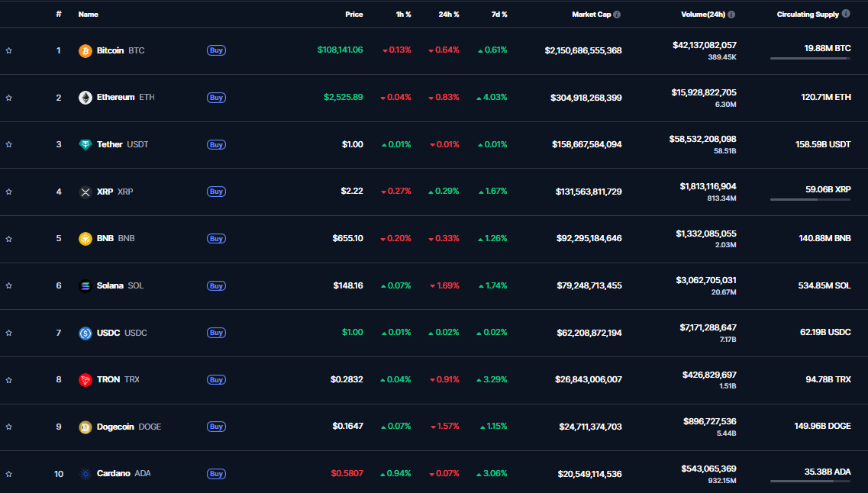Click Tether volume $58,532,208,098
The height and width of the screenshot is (493, 868).
coord(702,140)
